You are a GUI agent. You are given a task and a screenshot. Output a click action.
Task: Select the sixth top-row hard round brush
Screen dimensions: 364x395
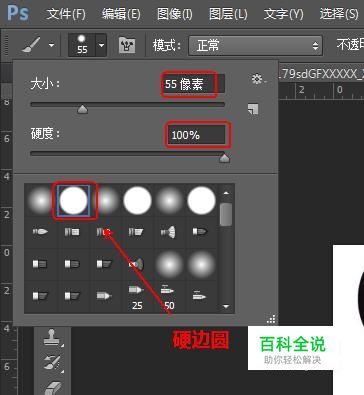click(201, 201)
